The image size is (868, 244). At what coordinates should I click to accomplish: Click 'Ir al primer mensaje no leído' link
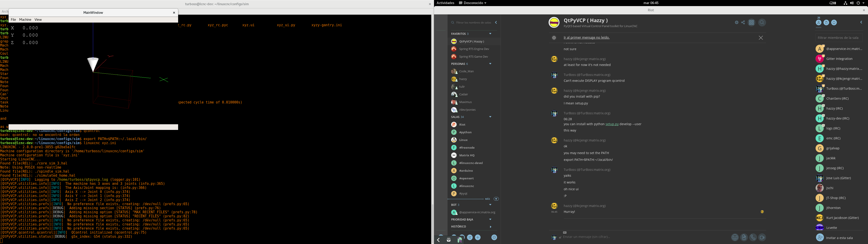587,38
